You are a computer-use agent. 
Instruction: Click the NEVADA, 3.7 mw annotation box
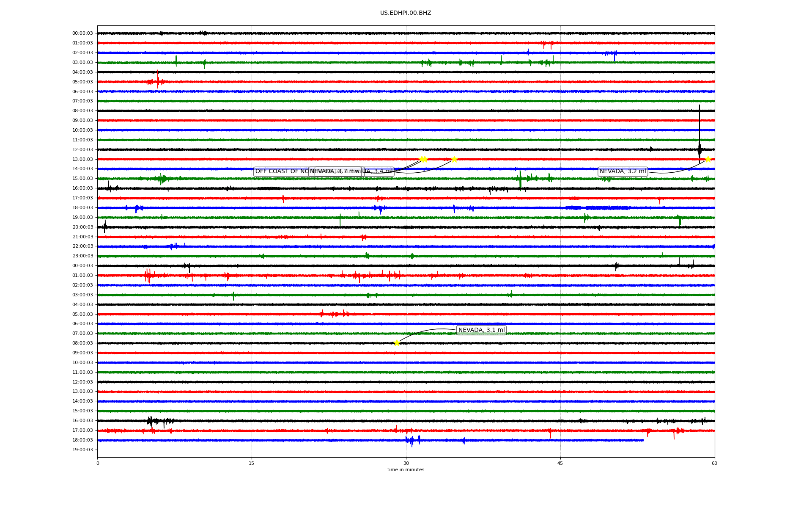(x=335, y=171)
